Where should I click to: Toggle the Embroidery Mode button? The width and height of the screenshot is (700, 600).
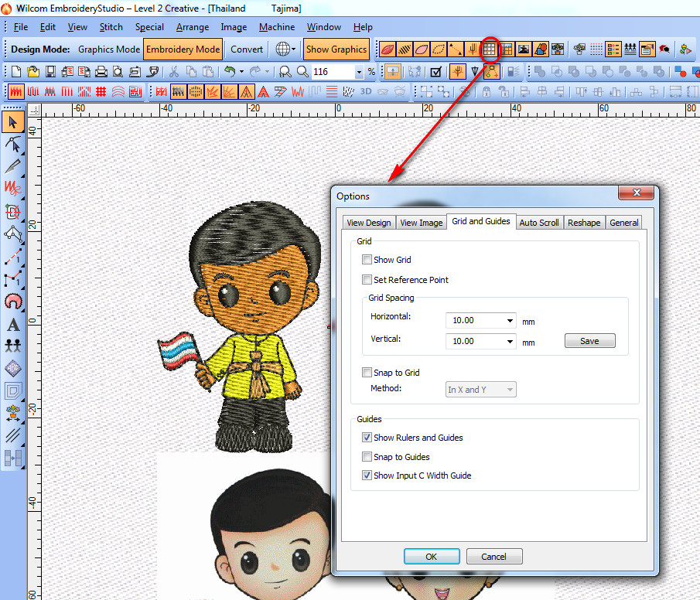tap(183, 49)
